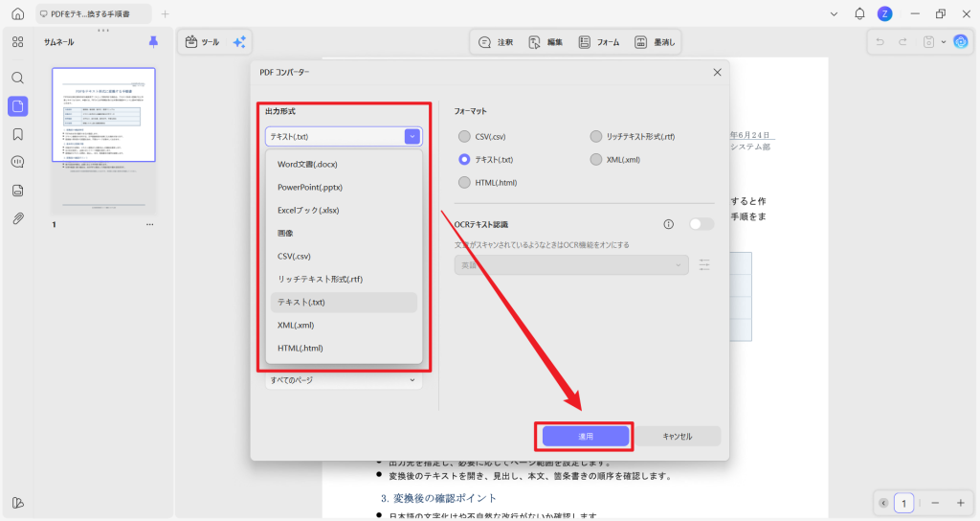Open the user account avatar Z
Screen dimensions: 980x521
pos(884,13)
